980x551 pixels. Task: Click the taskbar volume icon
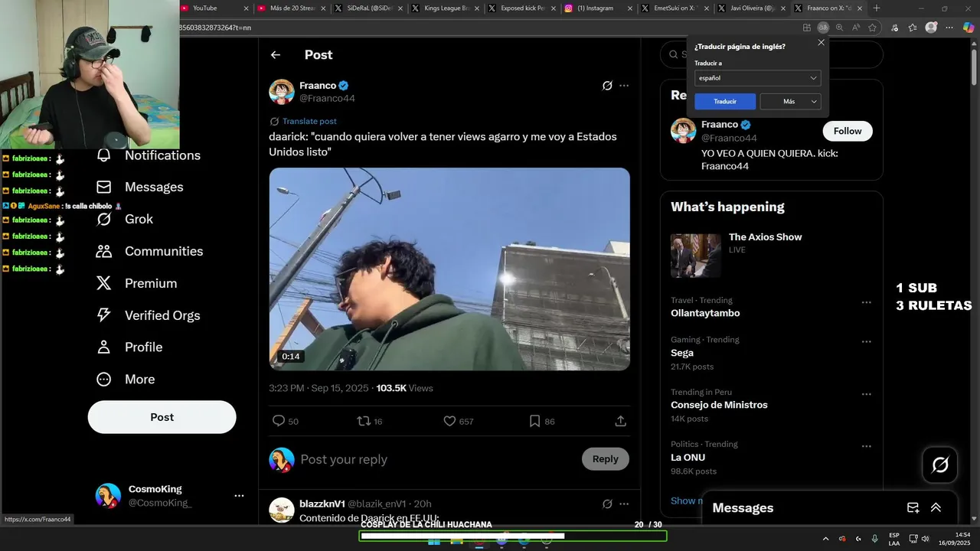(x=926, y=539)
